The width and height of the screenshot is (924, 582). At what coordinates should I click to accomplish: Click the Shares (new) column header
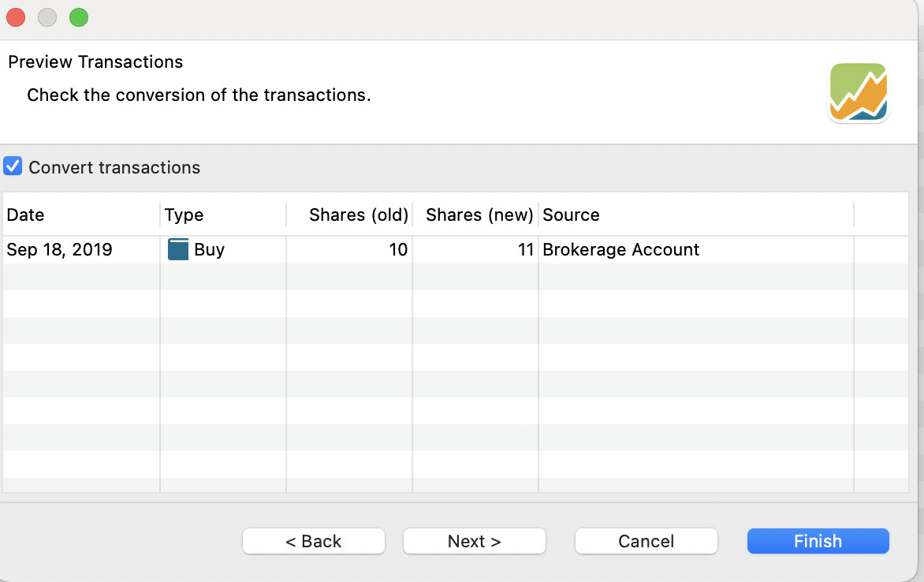(479, 215)
